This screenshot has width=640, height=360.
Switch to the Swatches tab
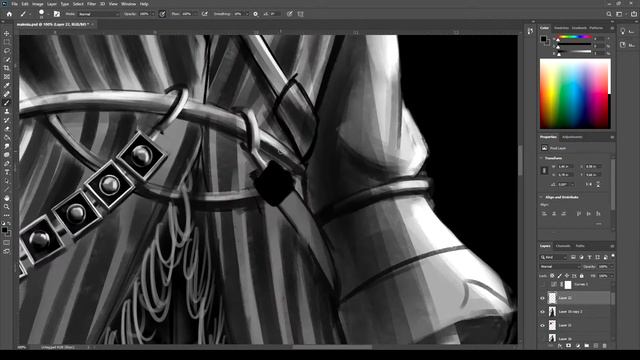click(x=561, y=28)
